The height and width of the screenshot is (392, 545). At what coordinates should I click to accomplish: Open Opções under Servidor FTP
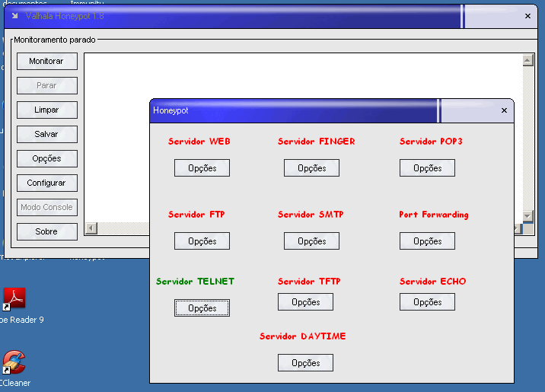202,241
